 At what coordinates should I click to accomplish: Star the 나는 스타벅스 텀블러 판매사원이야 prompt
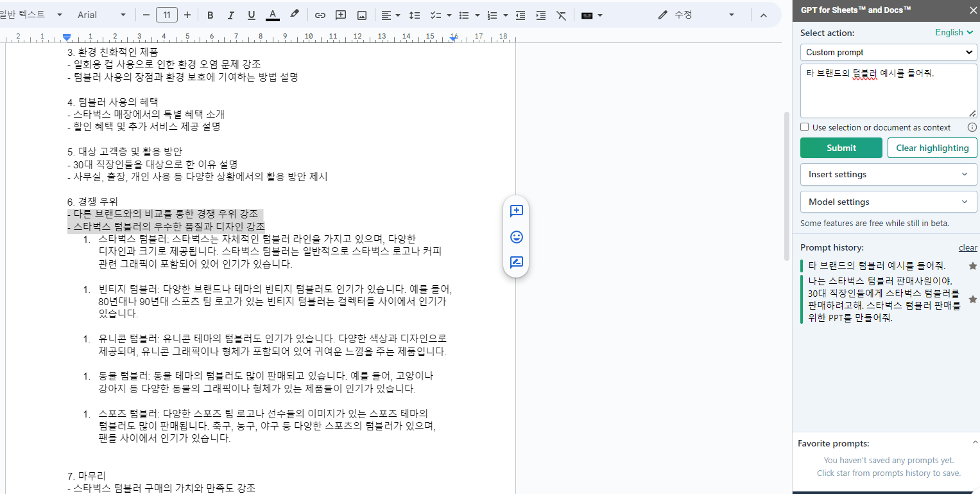(x=973, y=299)
